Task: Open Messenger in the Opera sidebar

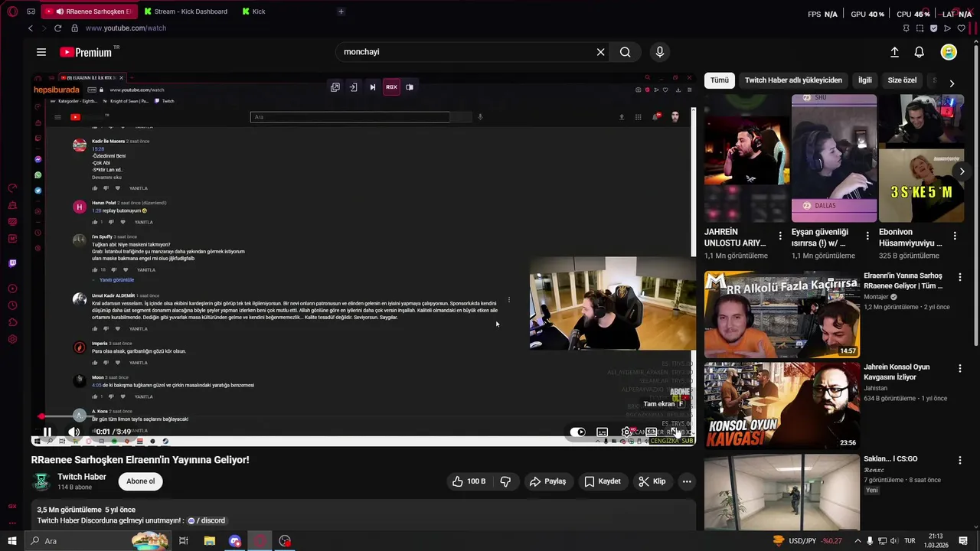Action: coord(38,159)
